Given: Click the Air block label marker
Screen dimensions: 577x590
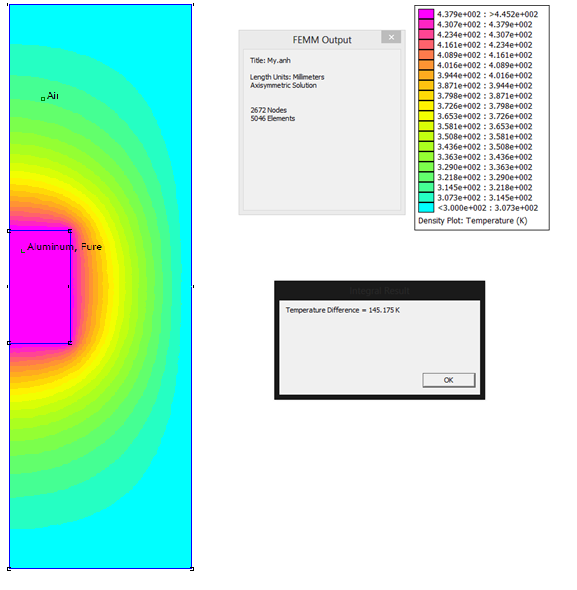Looking at the screenshot, I should tap(43, 99).
